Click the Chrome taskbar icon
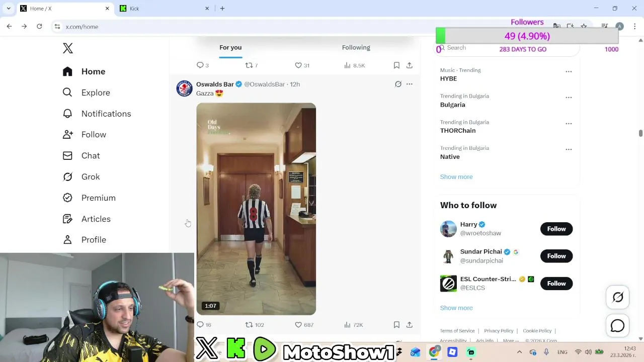 click(434, 352)
